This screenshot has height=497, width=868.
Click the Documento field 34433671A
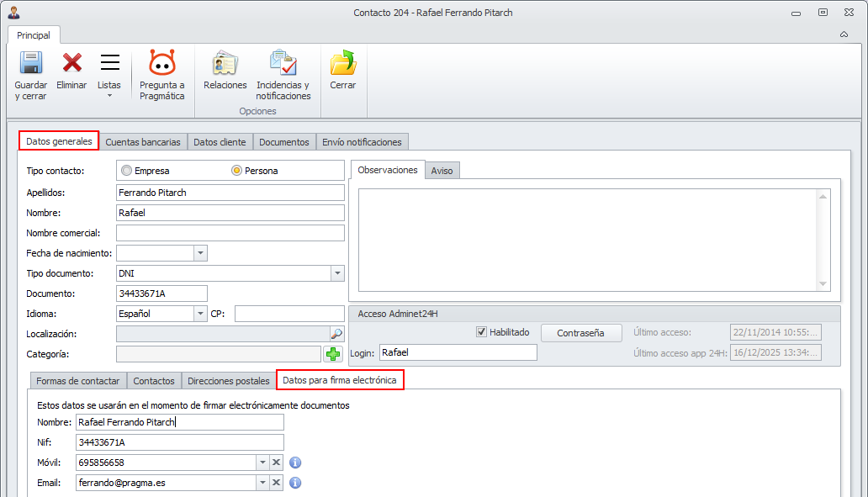pos(161,293)
